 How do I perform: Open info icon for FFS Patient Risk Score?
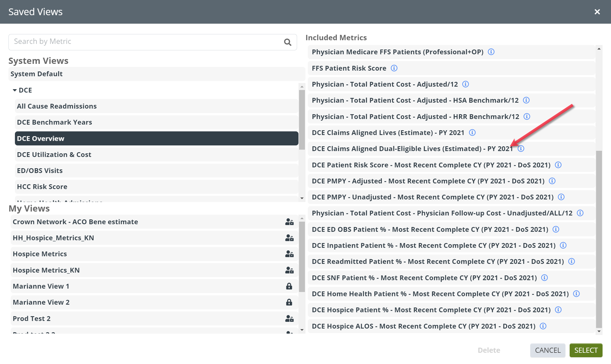pos(394,68)
